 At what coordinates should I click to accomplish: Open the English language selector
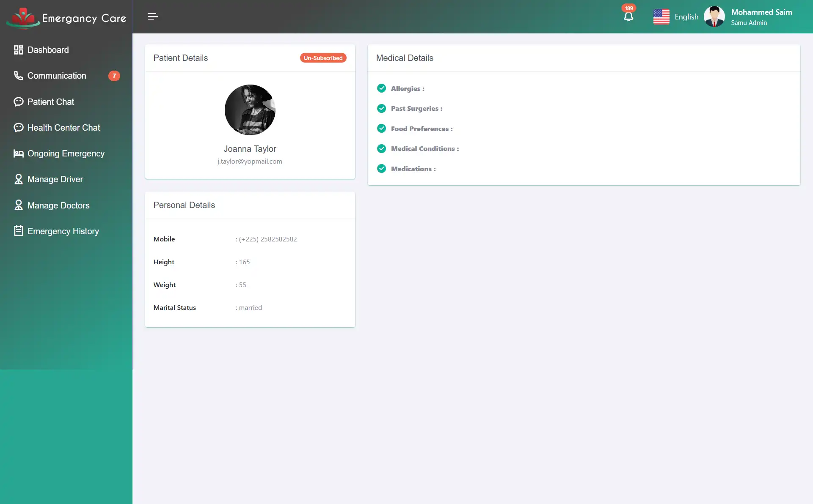pyautogui.click(x=686, y=16)
